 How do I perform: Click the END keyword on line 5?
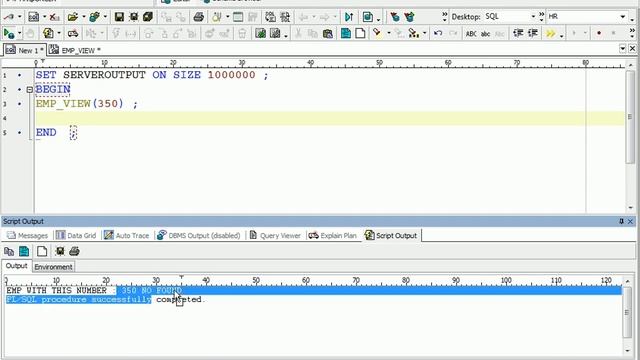click(46, 133)
